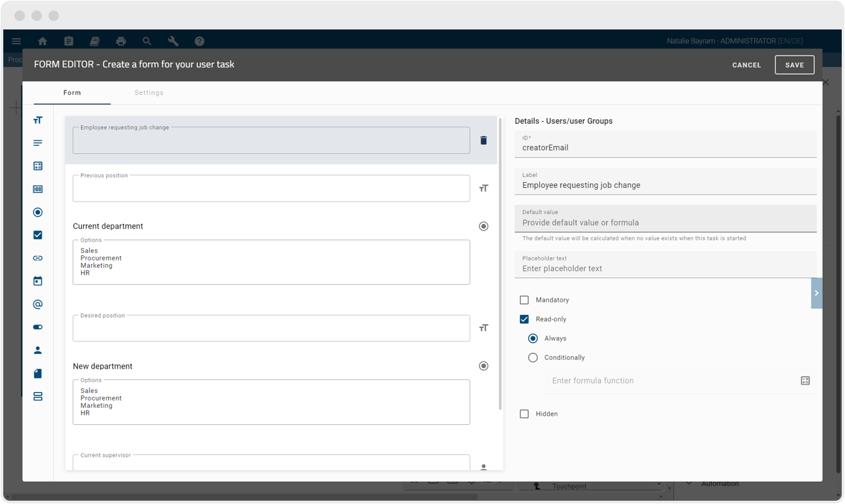
Task: Add a link element to form
Action: 38,258
